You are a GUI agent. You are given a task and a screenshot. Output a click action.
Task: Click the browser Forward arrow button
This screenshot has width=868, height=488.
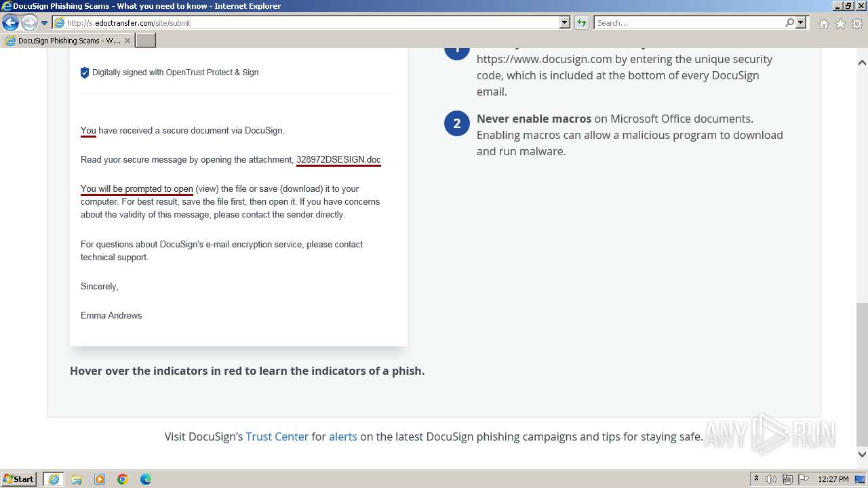(x=28, y=22)
